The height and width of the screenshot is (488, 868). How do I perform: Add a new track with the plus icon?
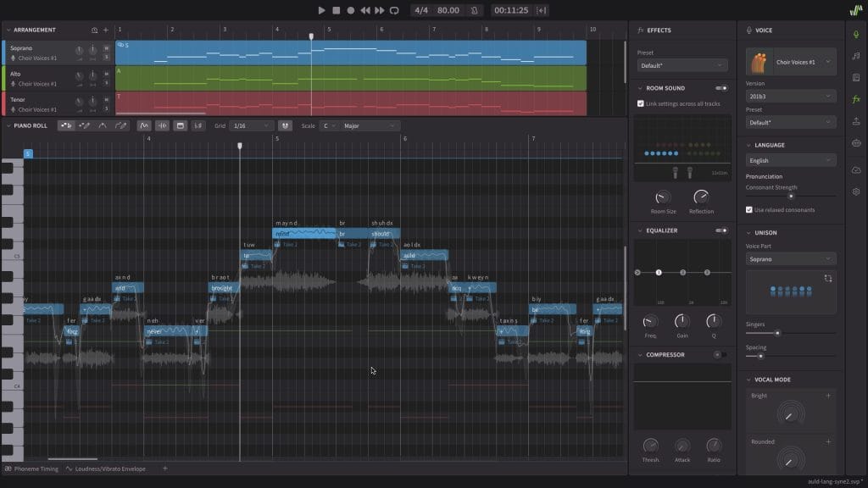pos(106,30)
